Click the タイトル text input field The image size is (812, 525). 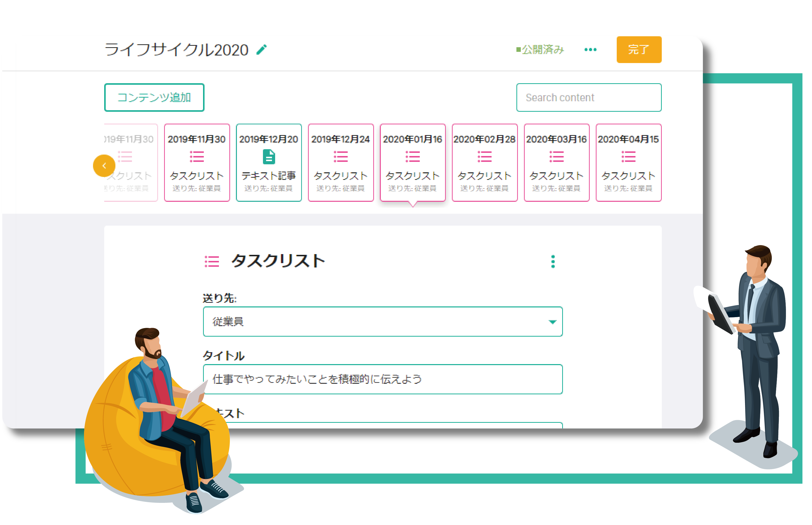coord(383,379)
